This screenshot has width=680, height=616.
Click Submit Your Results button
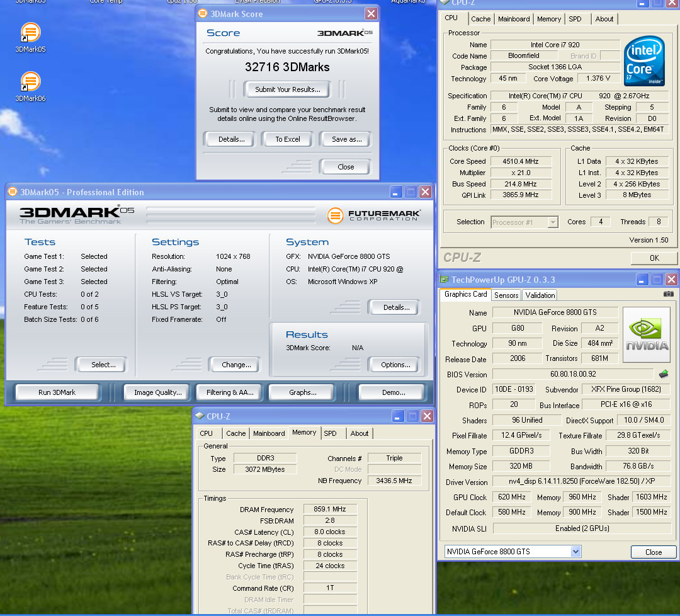[288, 89]
